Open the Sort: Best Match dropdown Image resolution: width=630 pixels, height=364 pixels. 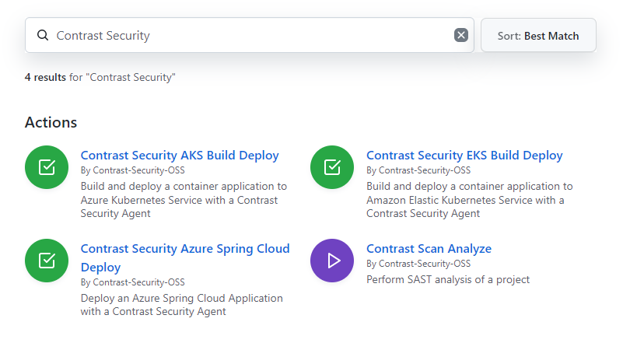(538, 35)
